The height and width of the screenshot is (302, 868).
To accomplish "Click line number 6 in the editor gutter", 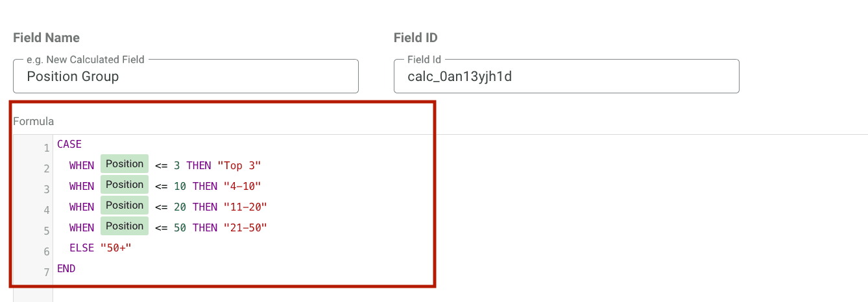I will point(46,251).
